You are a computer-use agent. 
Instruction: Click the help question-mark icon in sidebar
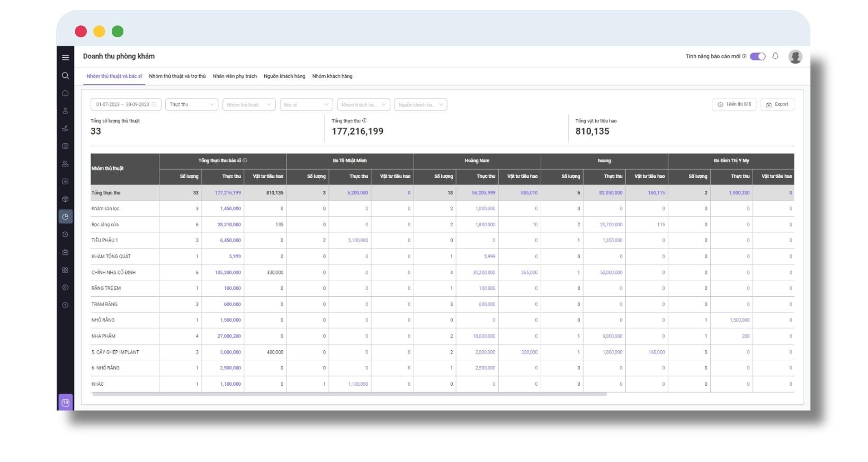(x=65, y=305)
